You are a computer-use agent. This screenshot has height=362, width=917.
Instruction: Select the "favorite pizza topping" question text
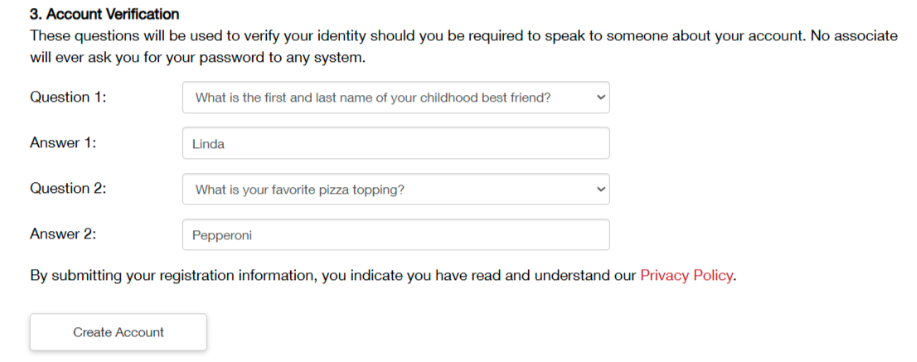338,190
